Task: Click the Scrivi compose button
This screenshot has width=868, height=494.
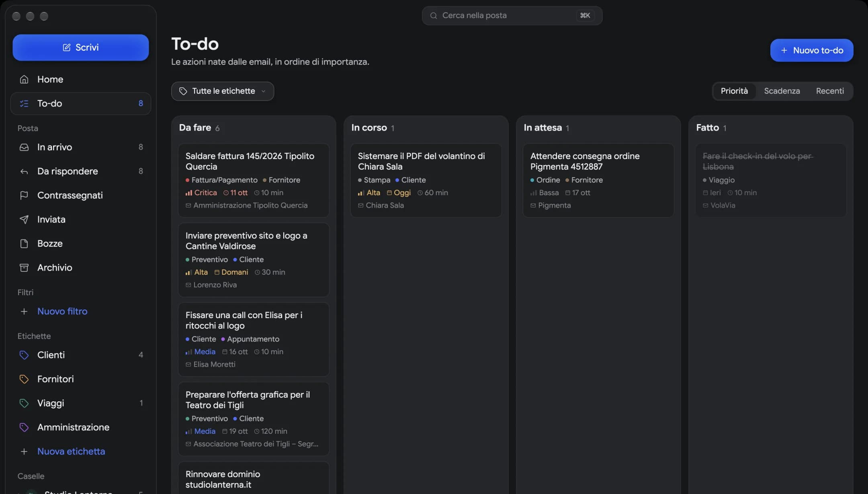Action: pyautogui.click(x=81, y=47)
